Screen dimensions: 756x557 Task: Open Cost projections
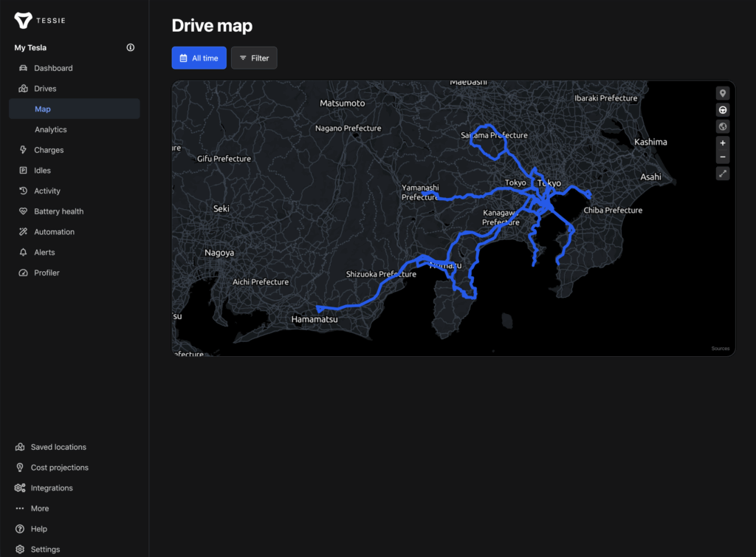(x=59, y=468)
